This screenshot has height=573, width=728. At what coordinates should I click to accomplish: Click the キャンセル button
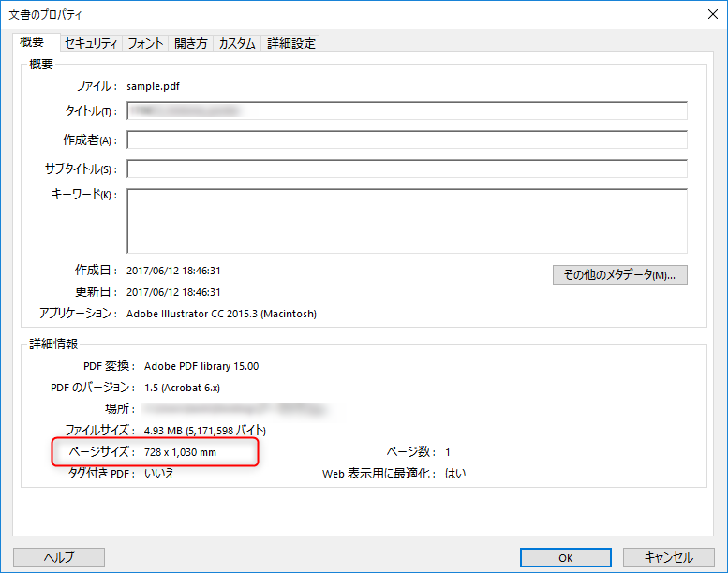tap(668, 557)
